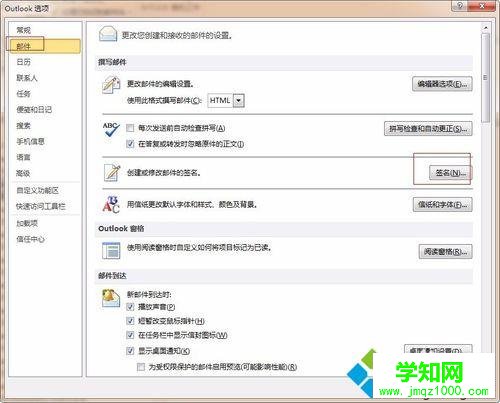Click 编辑器选项(E)... button
The width and height of the screenshot is (500, 403).
click(x=442, y=84)
